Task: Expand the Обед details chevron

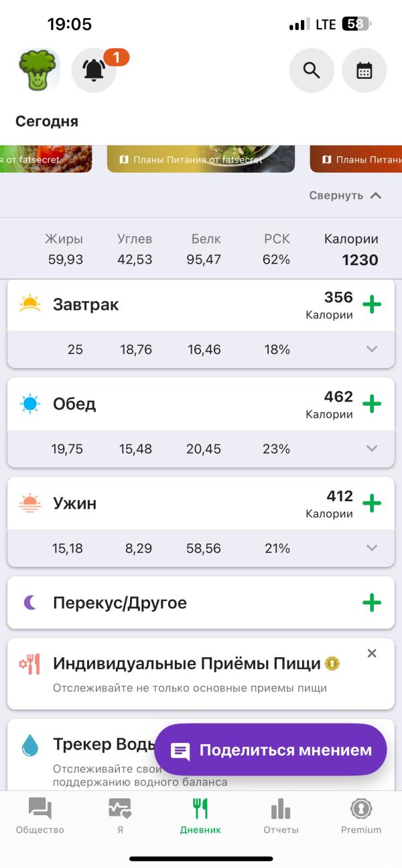Action: (x=373, y=448)
